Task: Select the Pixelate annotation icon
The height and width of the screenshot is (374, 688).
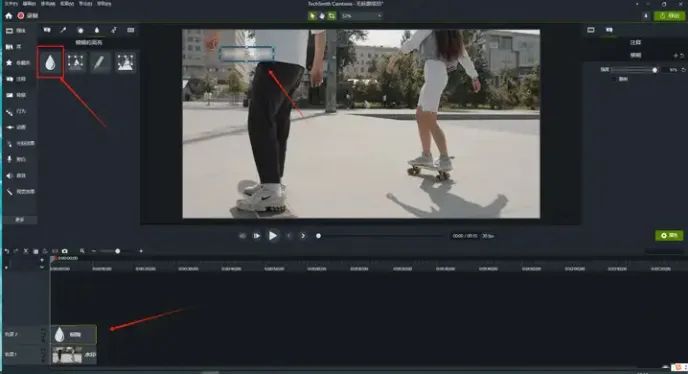Action: (x=125, y=62)
